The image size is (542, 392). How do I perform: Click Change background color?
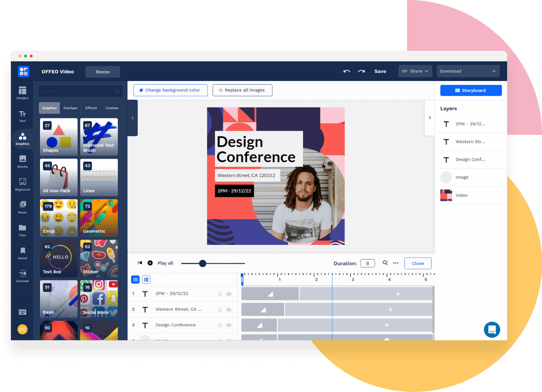coord(170,90)
